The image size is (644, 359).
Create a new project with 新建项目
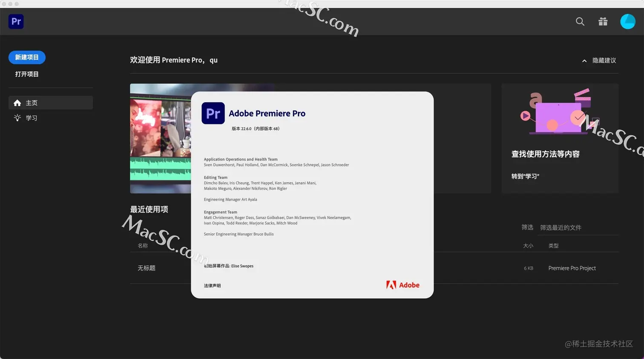point(27,57)
